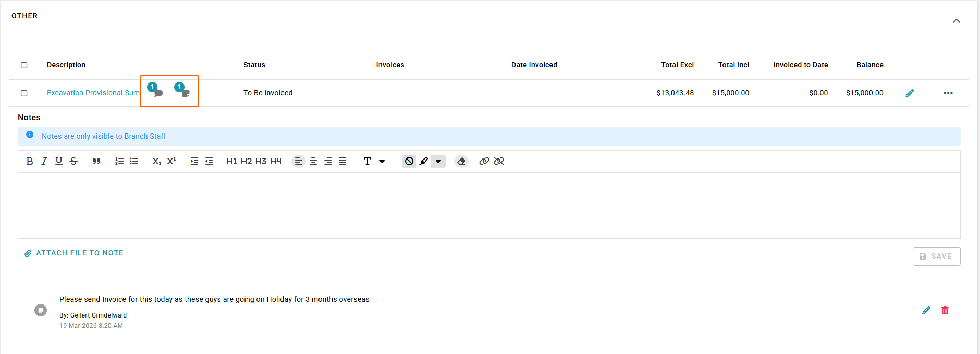Apply heading H2 style

tap(247, 161)
